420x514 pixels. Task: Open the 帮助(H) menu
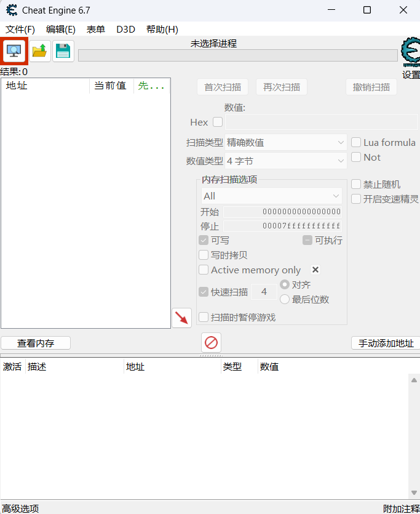162,30
